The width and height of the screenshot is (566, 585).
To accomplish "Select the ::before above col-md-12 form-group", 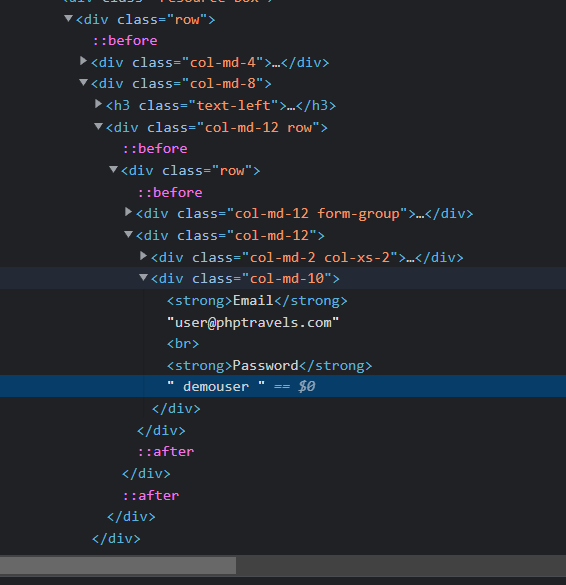I will (170, 193).
